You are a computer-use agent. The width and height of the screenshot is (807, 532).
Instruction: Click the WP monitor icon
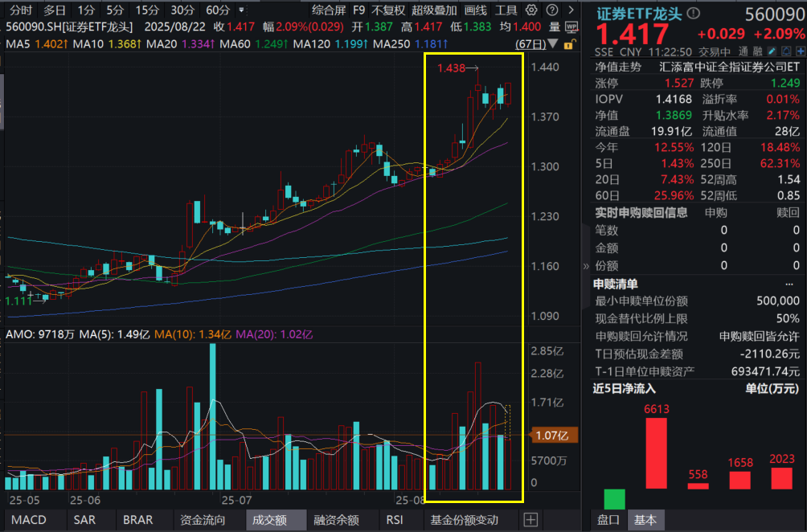click(571, 27)
